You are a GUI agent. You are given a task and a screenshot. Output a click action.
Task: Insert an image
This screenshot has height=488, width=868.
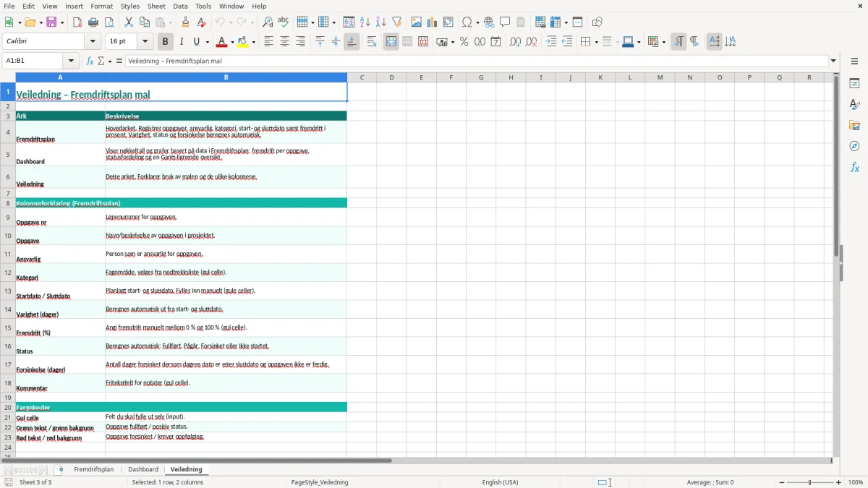(x=417, y=22)
